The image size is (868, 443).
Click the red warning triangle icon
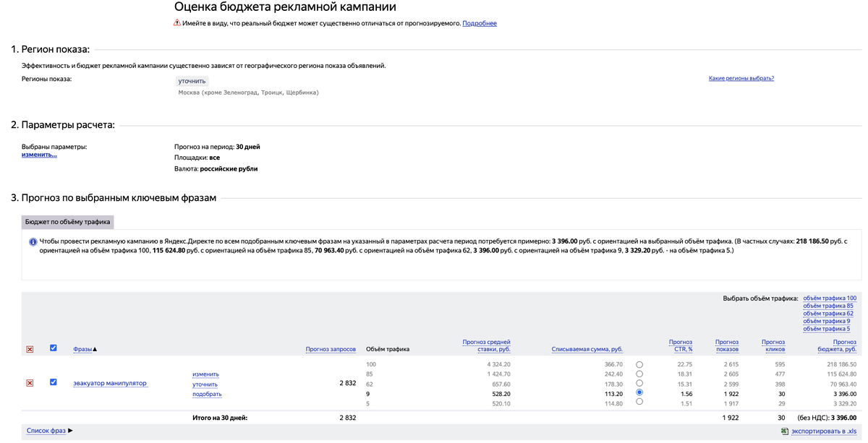177,23
